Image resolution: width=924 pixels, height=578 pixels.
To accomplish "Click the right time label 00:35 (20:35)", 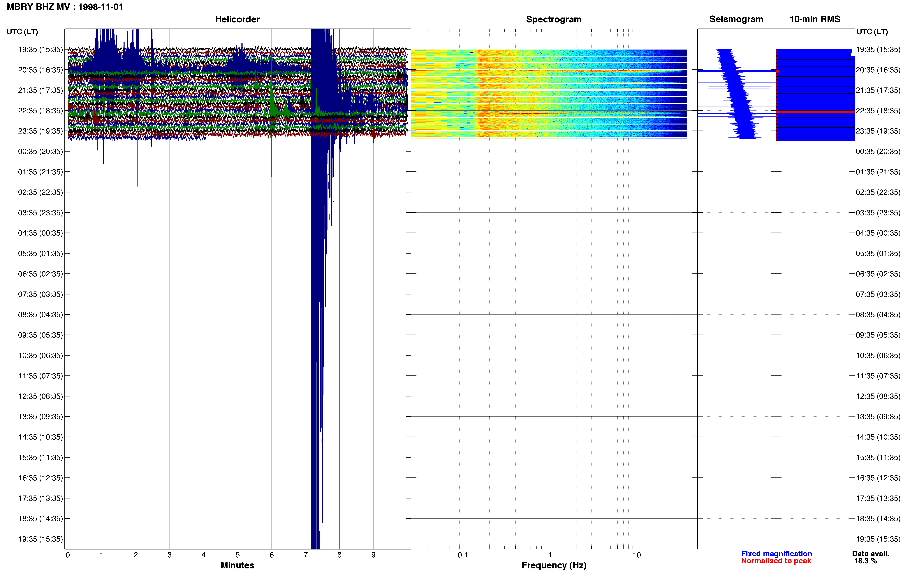I will coord(878,151).
